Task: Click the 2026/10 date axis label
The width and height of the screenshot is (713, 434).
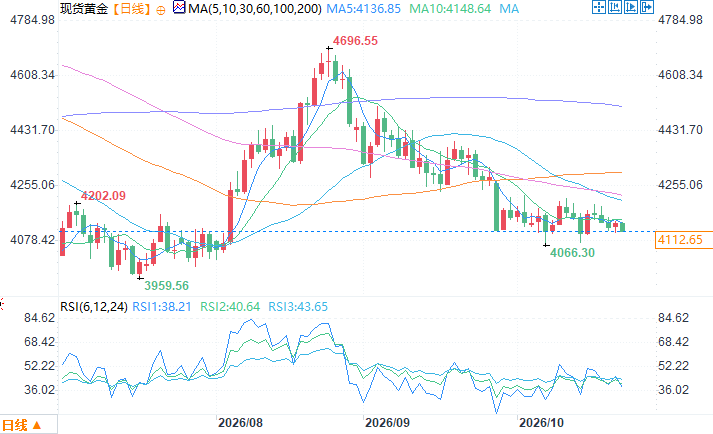Action: [541, 423]
